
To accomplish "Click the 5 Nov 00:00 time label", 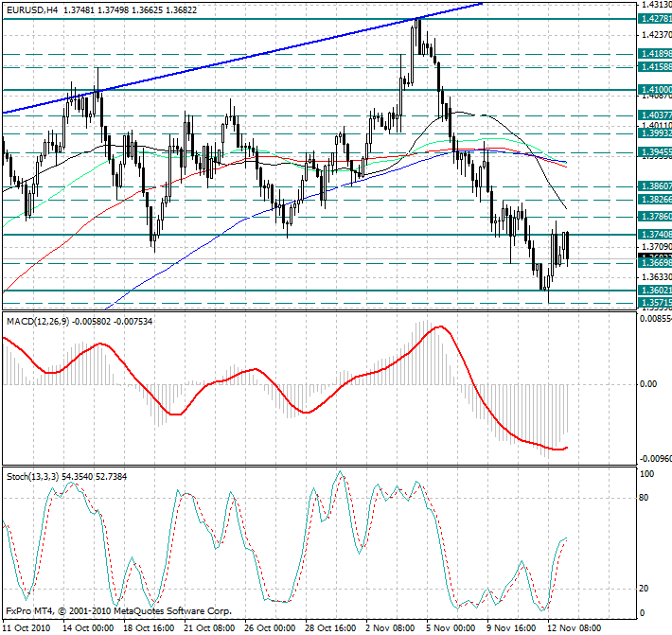I will 451,628.
